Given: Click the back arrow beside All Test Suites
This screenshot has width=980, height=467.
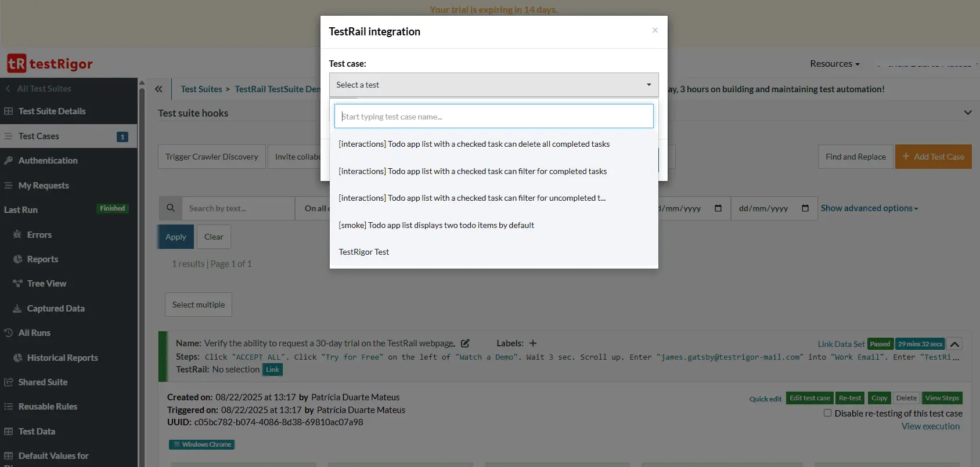Looking at the screenshot, I should point(8,89).
